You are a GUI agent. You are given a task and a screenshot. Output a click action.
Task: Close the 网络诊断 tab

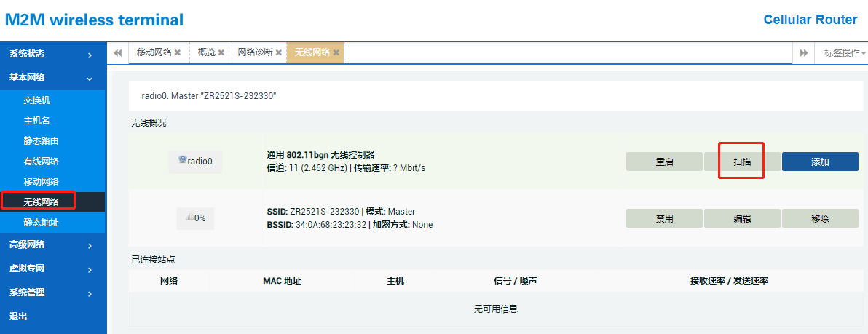click(279, 53)
